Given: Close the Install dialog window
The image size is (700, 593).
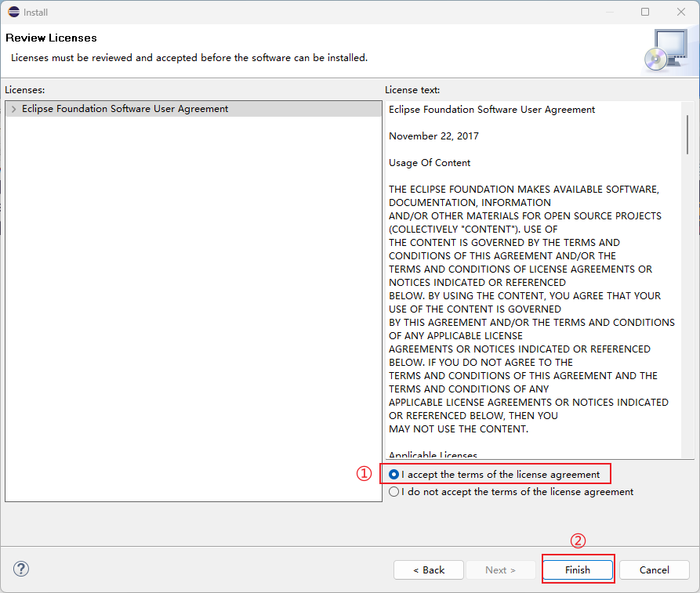Looking at the screenshot, I should click(681, 12).
